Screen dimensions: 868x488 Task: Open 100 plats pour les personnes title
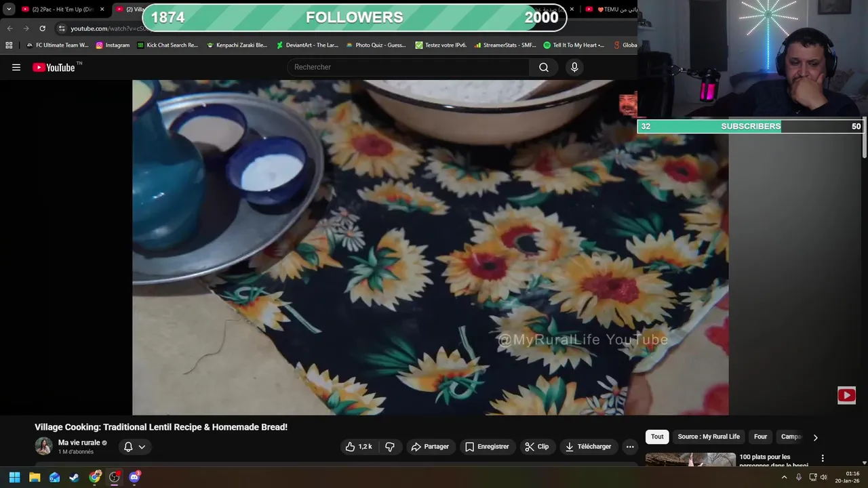[x=774, y=461]
